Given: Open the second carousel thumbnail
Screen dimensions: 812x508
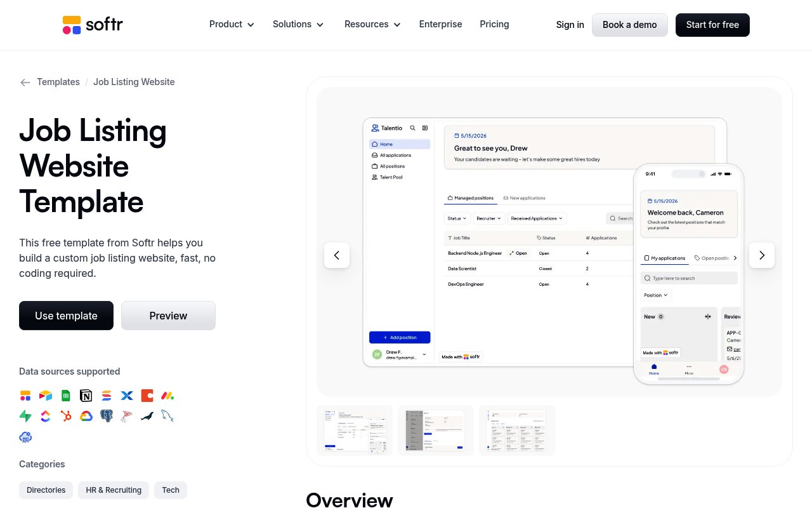Looking at the screenshot, I should coord(436,431).
